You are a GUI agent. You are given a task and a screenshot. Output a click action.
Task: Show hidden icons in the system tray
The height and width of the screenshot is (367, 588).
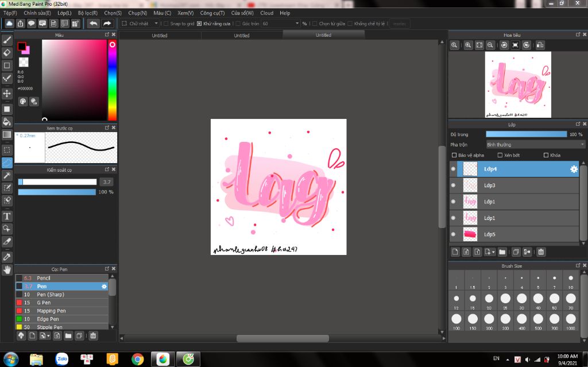(x=508, y=359)
